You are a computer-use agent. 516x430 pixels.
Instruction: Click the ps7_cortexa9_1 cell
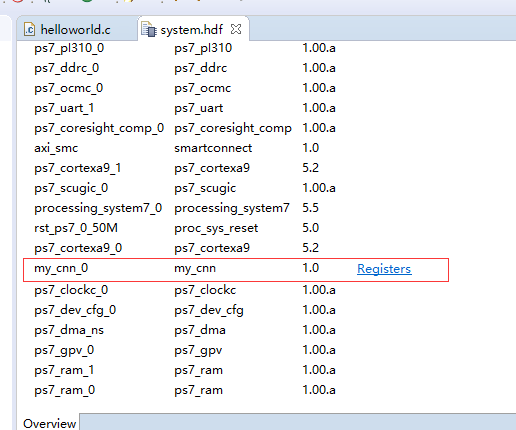pos(77,168)
